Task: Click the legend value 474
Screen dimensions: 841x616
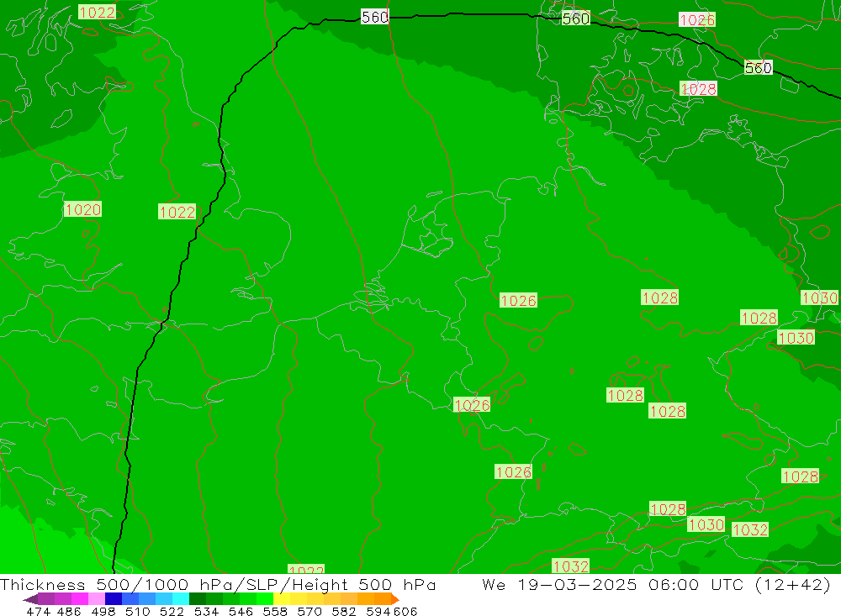Action: [x=39, y=611]
